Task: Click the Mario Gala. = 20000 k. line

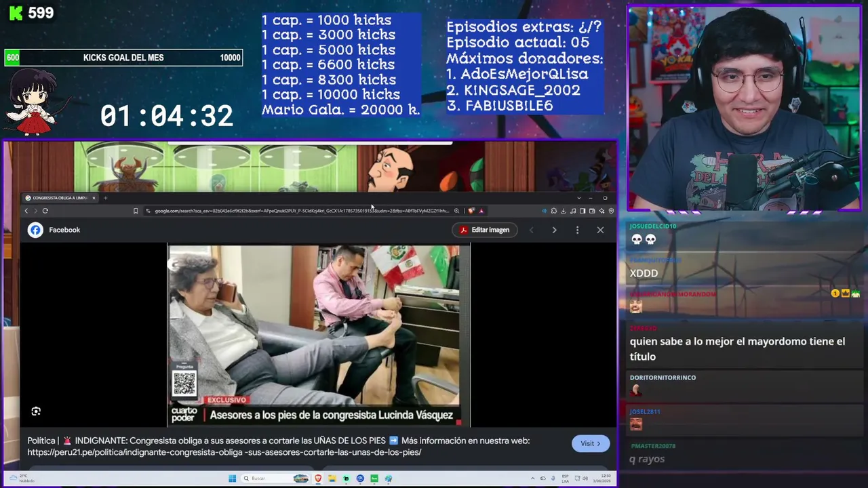Action: pyautogui.click(x=341, y=110)
